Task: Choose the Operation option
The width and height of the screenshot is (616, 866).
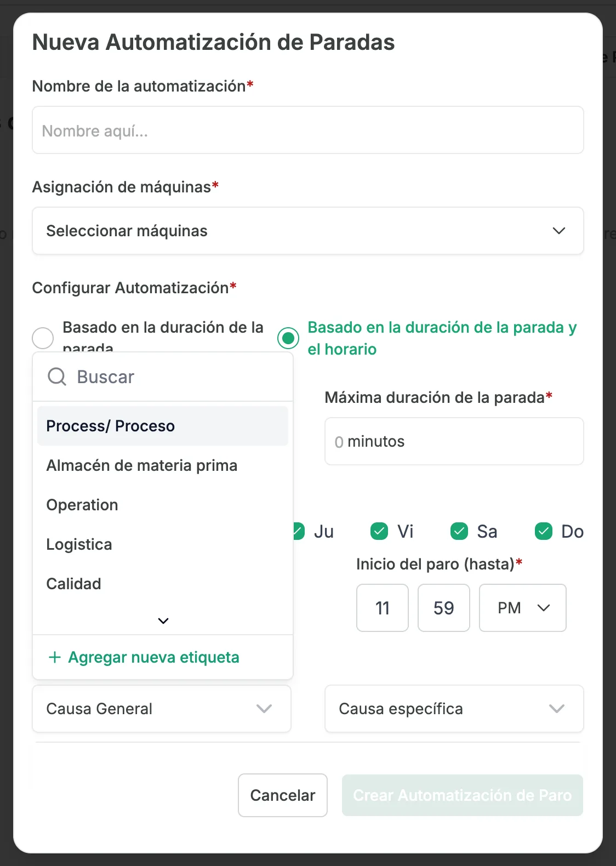Action: point(163,505)
